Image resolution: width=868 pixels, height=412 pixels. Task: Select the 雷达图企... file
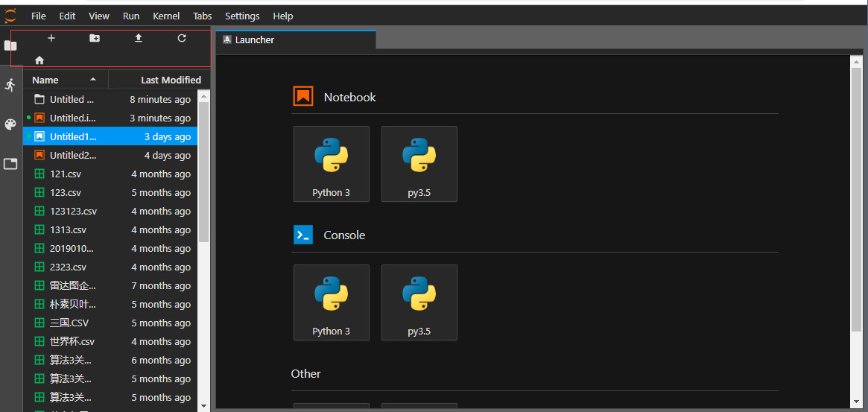pos(110,286)
